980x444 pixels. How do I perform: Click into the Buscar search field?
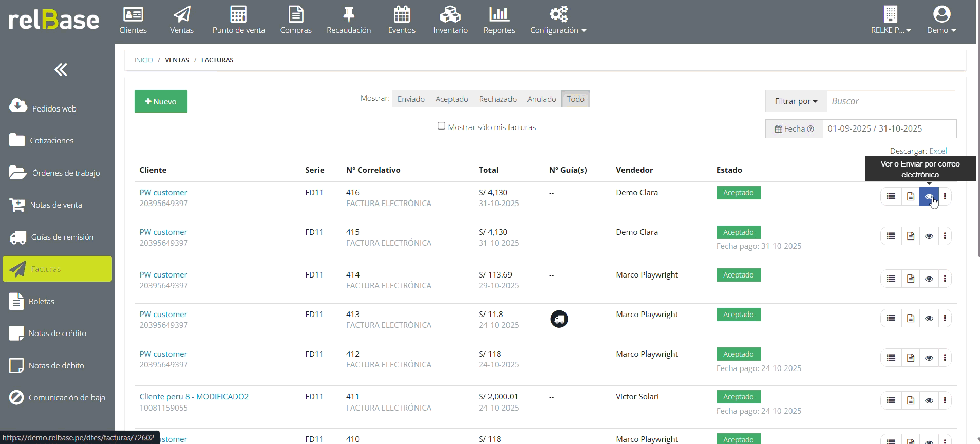click(891, 101)
